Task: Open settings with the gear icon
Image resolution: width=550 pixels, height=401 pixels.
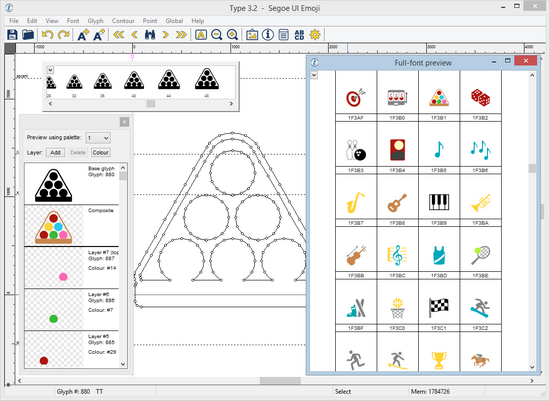Action: (315, 35)
